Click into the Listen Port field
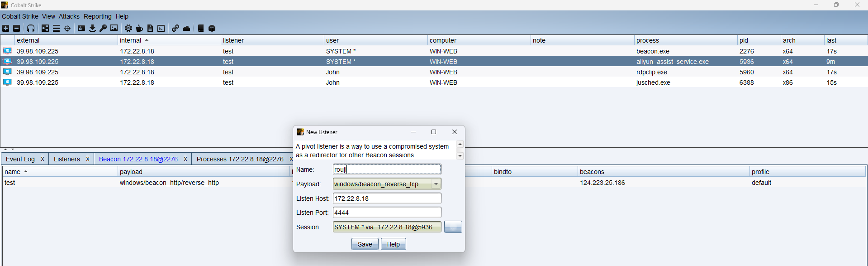This screenshot has width=868, height=266. 387,213
